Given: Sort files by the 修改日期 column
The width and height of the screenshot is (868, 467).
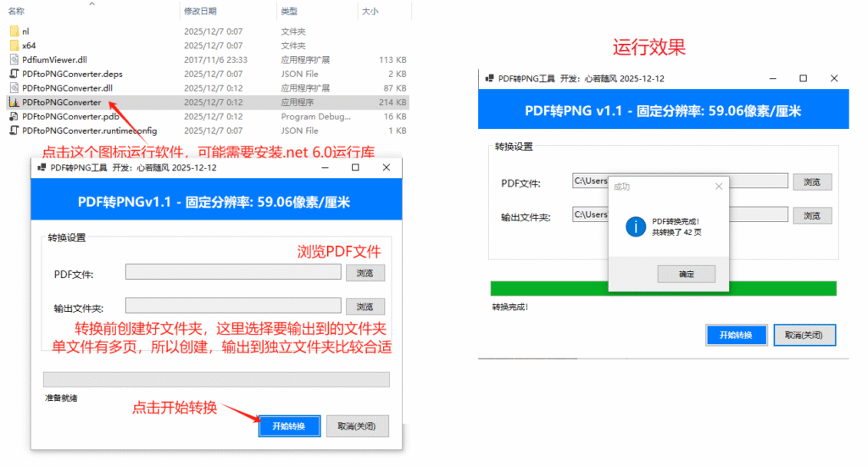Looking at the screenshot, I should click(200, 11).
